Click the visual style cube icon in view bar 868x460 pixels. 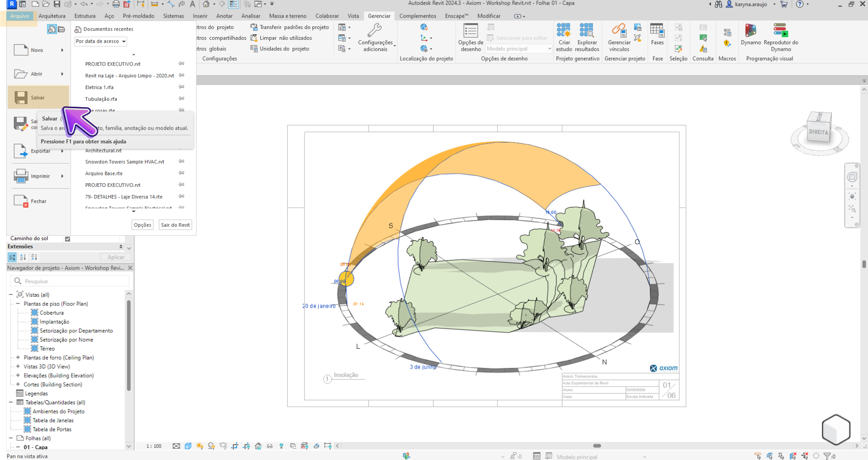[188, 446]
